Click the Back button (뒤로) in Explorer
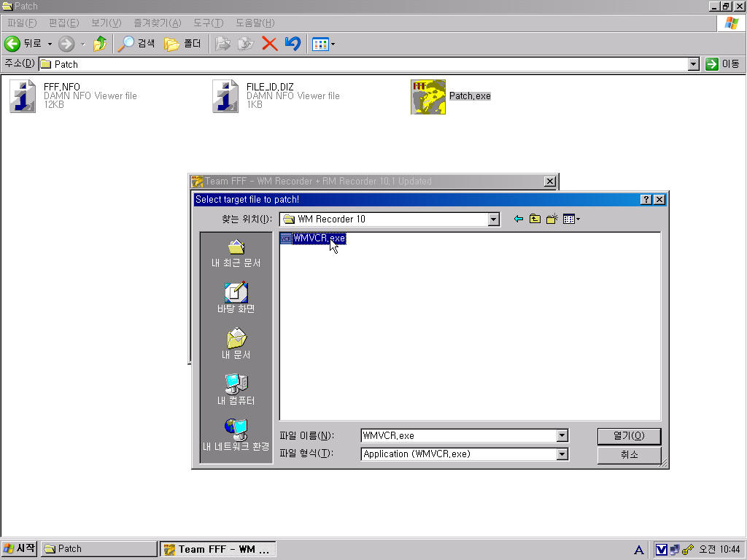747x560 pixels. (x=23, y=44)
